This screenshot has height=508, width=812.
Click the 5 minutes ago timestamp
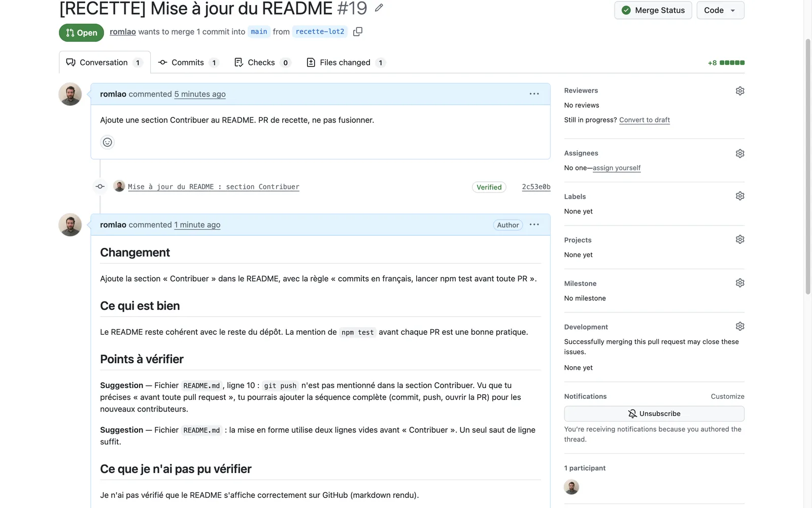(200, 94)
